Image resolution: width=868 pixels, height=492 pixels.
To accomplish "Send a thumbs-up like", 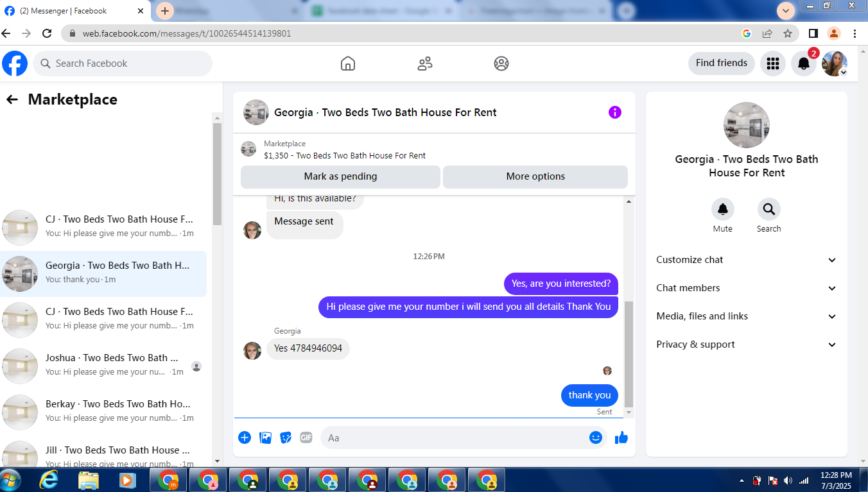I will coord(621,437).
